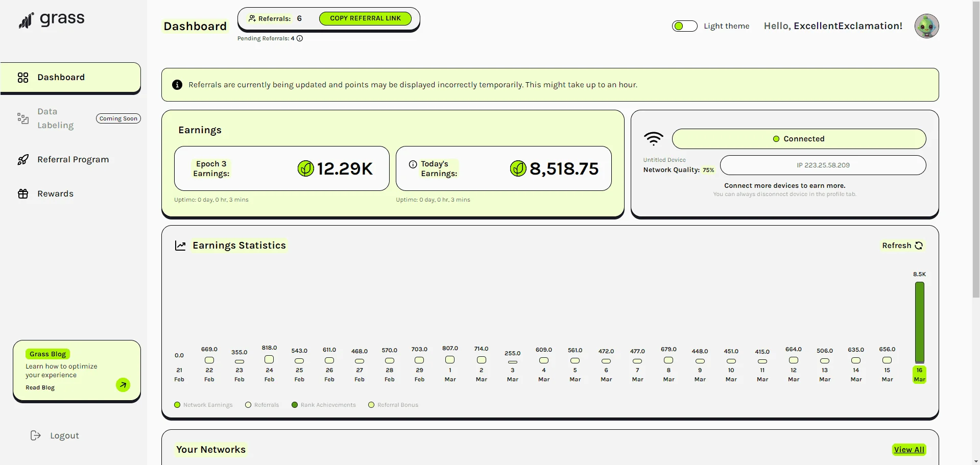Click the Dashboard grid icon
Image resolution: width=980 pixels, height=465 pixels.
tap(23, 78)
